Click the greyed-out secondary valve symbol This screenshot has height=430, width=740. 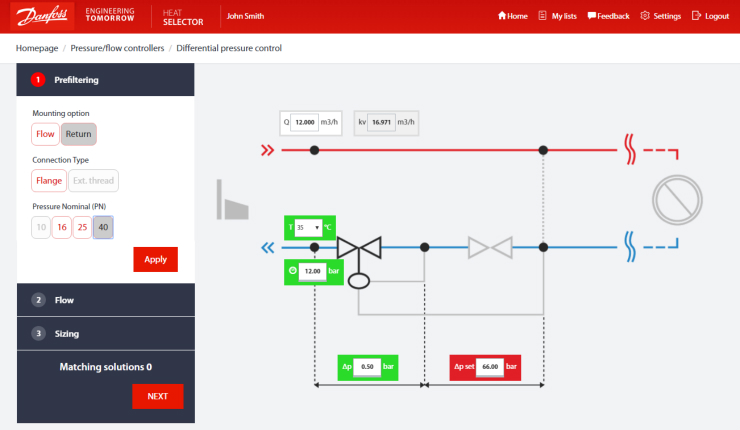(490, 247)
